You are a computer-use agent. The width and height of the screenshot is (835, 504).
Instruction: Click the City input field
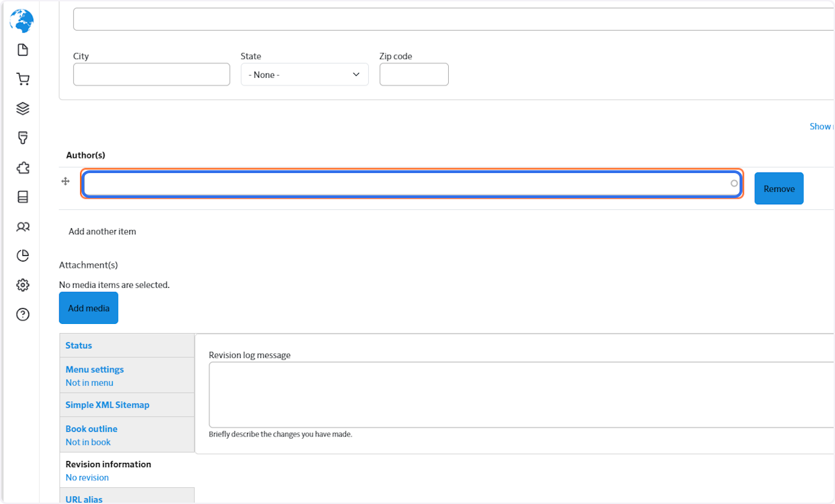pos(152,74)
